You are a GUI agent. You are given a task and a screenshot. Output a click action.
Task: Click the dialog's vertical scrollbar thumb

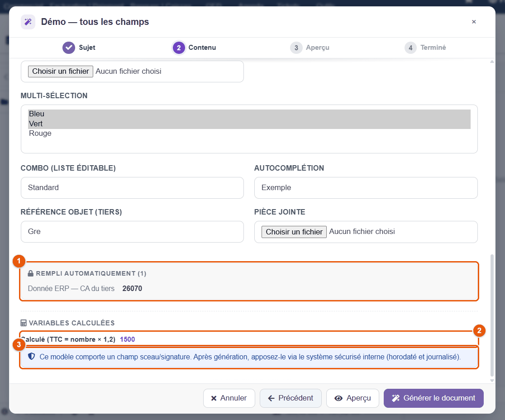coord(492,315)
